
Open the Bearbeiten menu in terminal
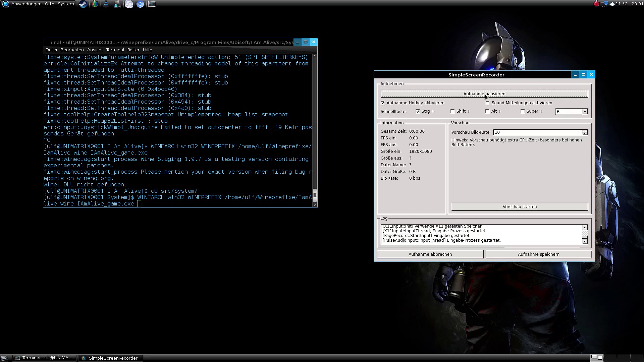click(x=72, y=50)
